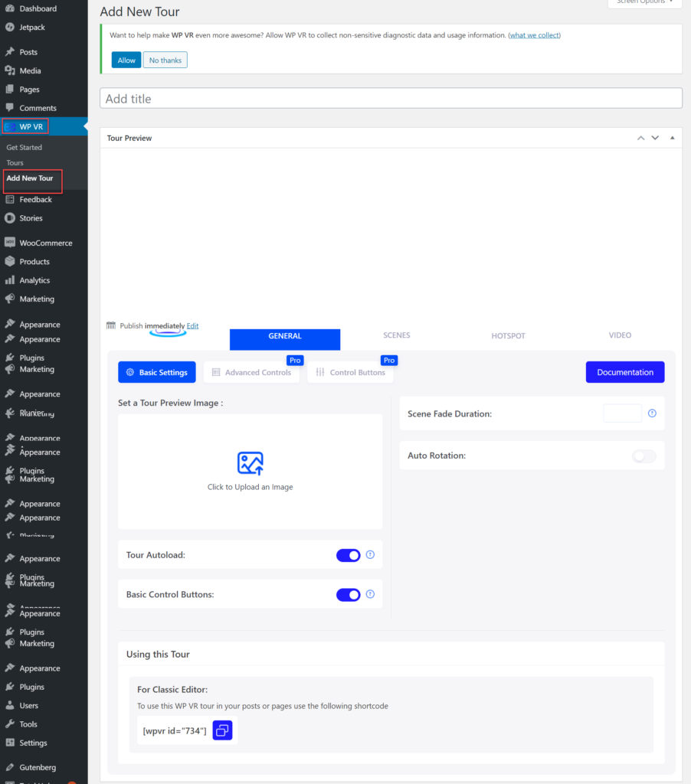Click Pro badge on Advanced Controls
This screenshot has height=784, width=691.
coord(295,360)
